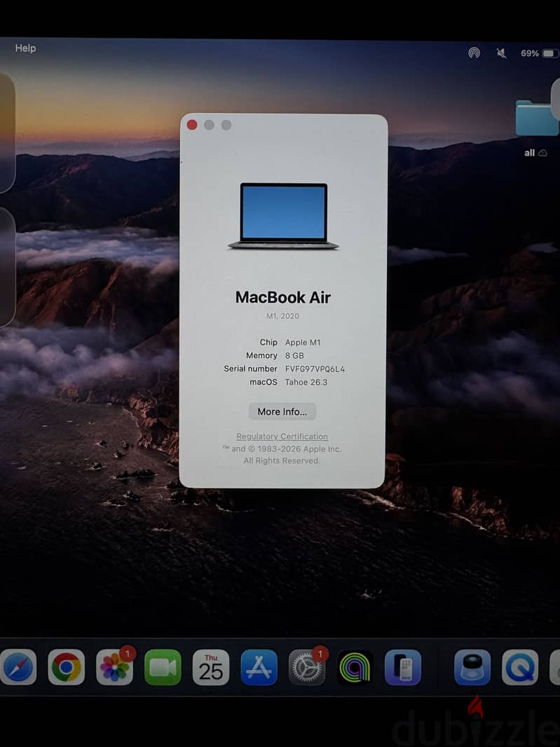The height and width of the screenshot is (747, 560).
Task: Click the AirDrop status icon in menu bar
Action: (x=474, y=53)
